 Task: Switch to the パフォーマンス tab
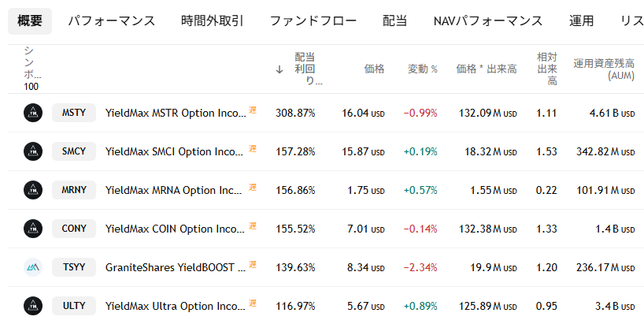click(111, 21)
